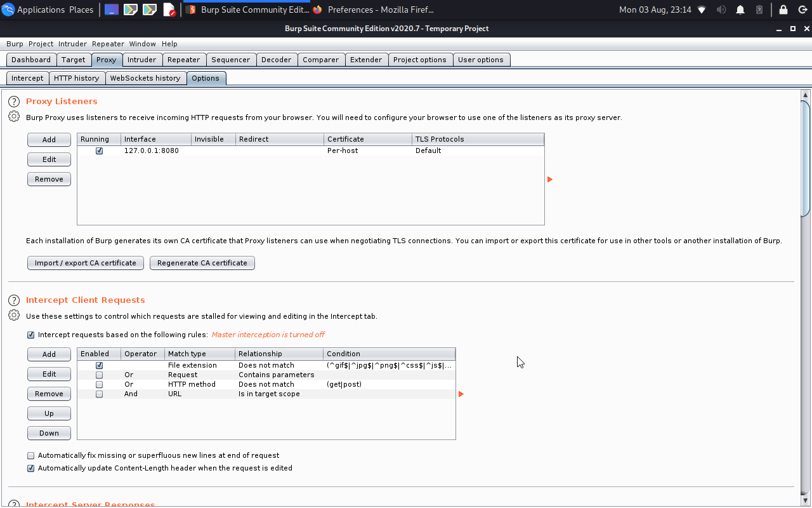812x508 pixels.
Task: Switch to the HTTP history tab
Action: (77, 77)
